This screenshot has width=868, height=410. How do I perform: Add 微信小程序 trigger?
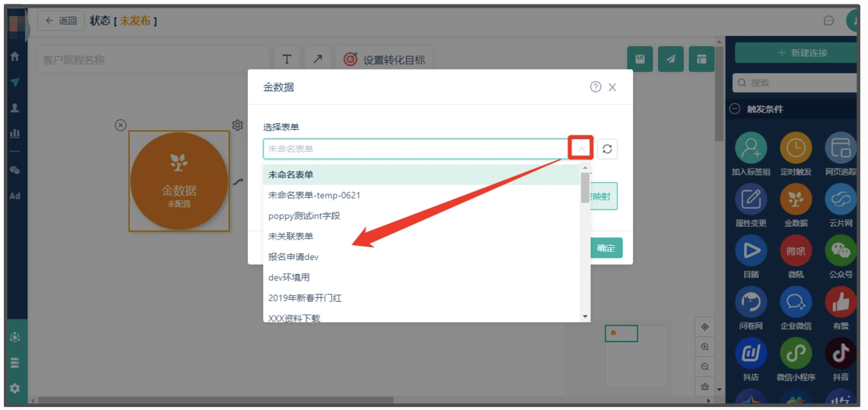click(x=796, y=359)
